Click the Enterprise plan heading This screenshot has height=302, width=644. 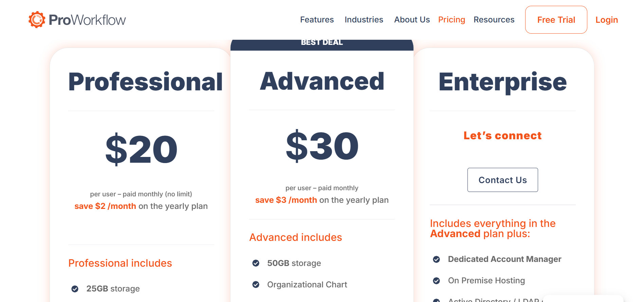click(x=502, y=82)
